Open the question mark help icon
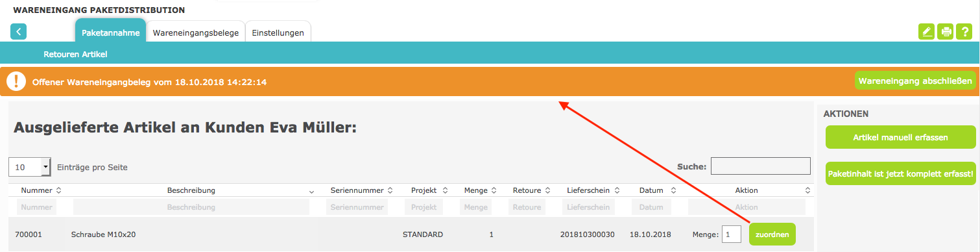The width and height of the screenshot is (980, 252). 966,32
